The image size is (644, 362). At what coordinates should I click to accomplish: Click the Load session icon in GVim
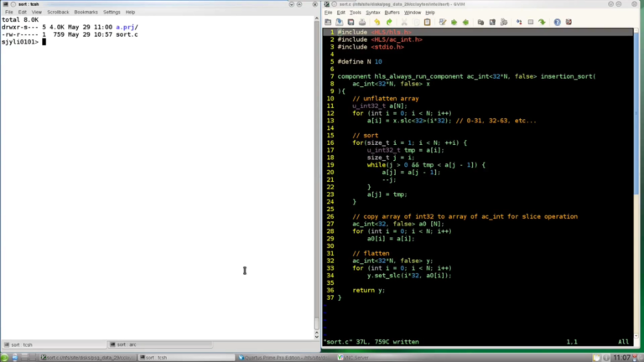(480, 22)
